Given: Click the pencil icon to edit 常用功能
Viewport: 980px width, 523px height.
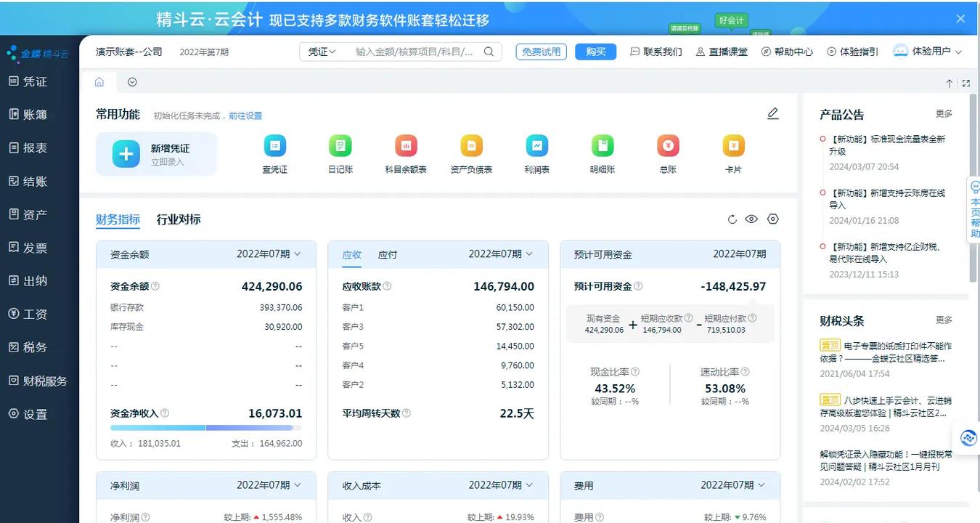Looking at the screenshot, I should 772,113.
